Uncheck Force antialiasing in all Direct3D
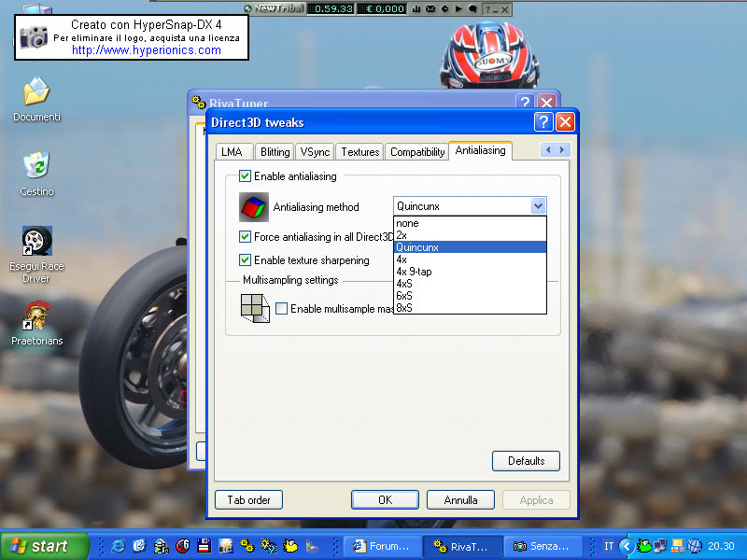 coord(246,237)
